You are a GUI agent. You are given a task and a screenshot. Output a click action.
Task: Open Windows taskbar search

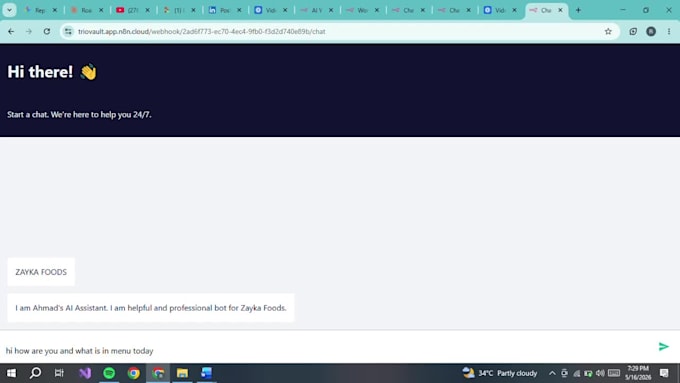point(36,373)
